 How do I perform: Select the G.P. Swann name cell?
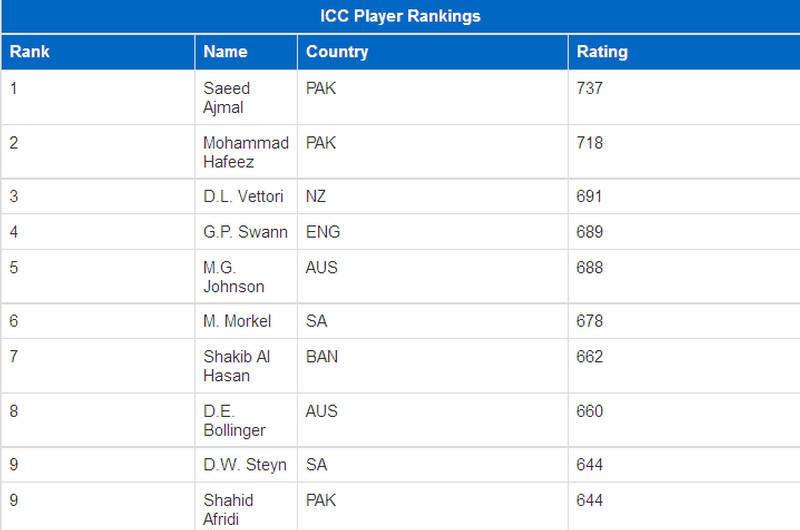245,232
